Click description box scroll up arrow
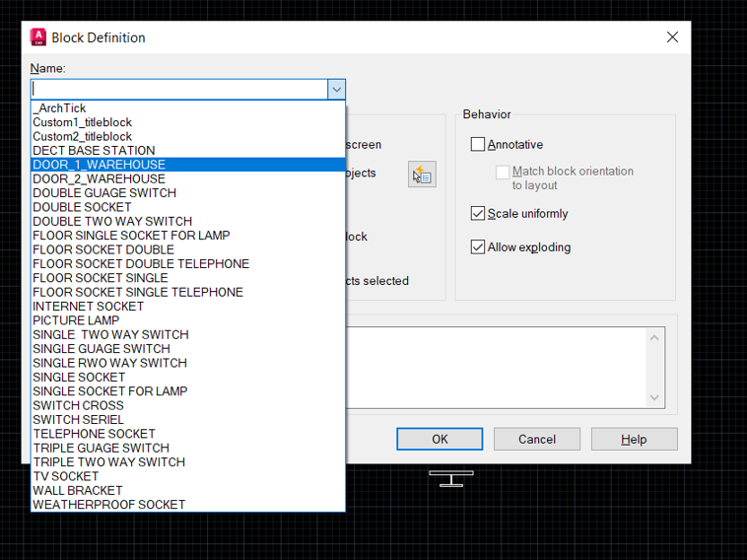Image resolution: width=747 pixels, height=560 pixels. pyautogui.click(x=654, y=338)
